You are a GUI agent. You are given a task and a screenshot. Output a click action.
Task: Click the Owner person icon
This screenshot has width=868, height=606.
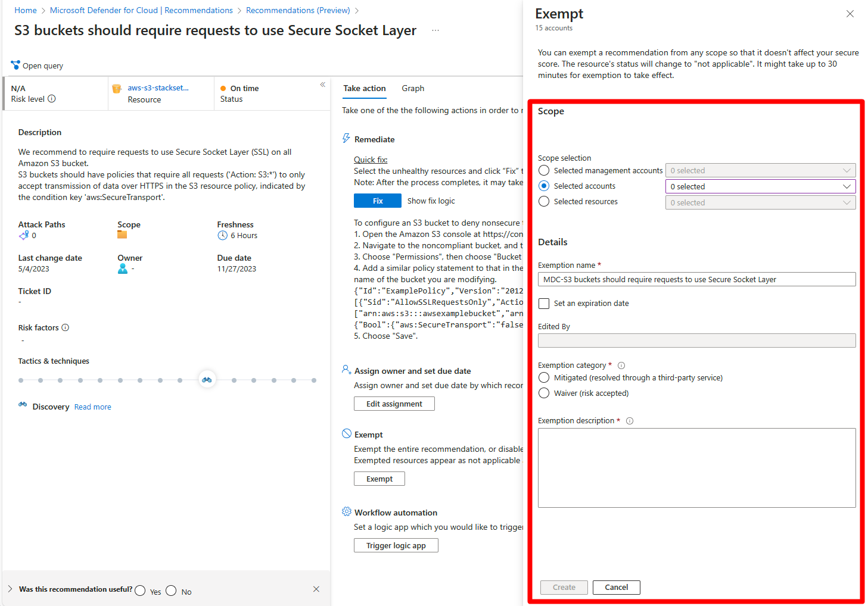(123, 269)
